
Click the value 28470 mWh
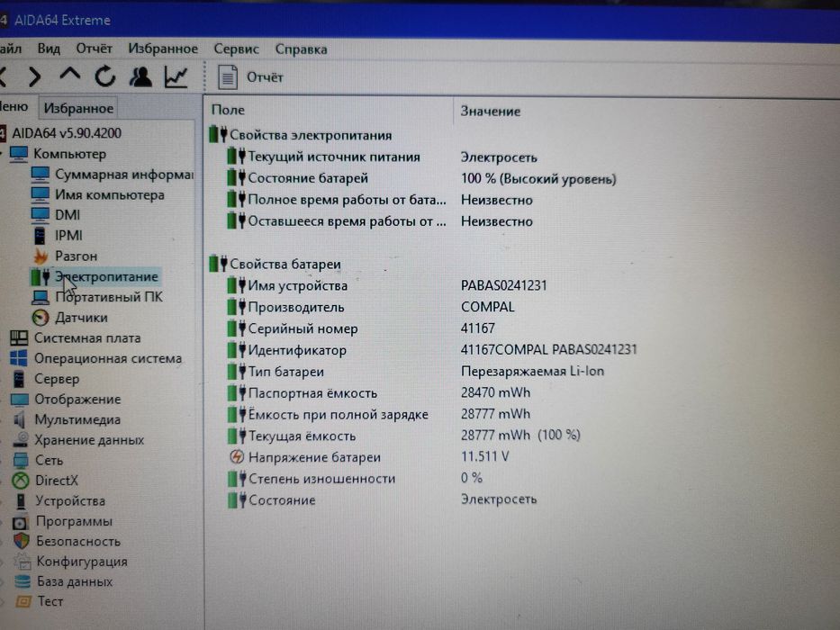point(495,392)
